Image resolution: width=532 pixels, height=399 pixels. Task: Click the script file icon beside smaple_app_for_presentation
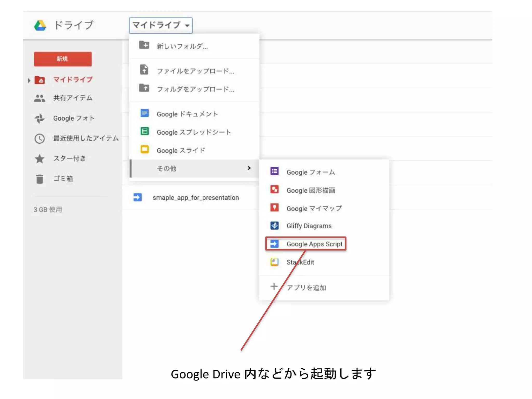pyautogui.click(x=137, y=197)
